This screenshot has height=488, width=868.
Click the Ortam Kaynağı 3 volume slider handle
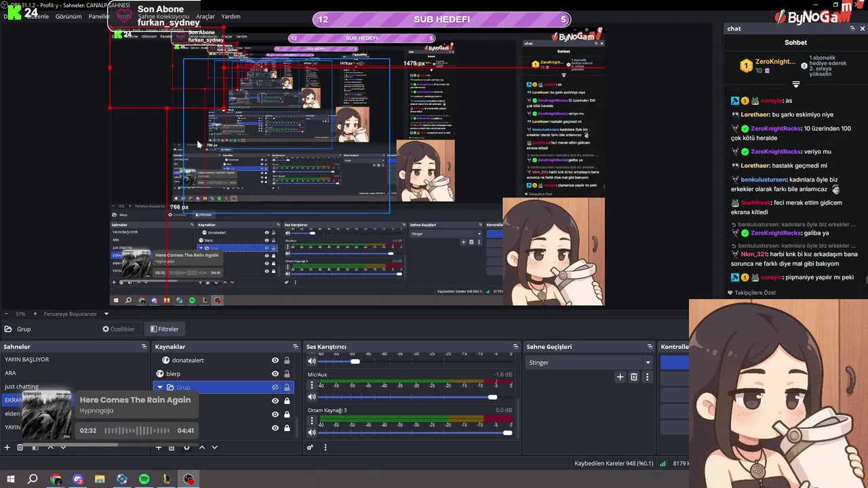(x=507, y=432)
